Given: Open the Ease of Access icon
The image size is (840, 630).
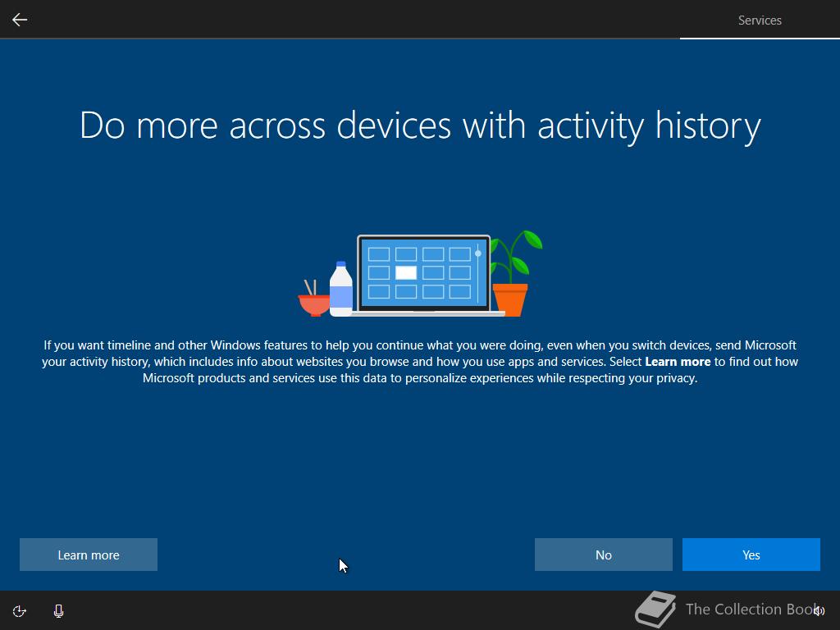Looking at the screenshot, I should coord(20,611).
